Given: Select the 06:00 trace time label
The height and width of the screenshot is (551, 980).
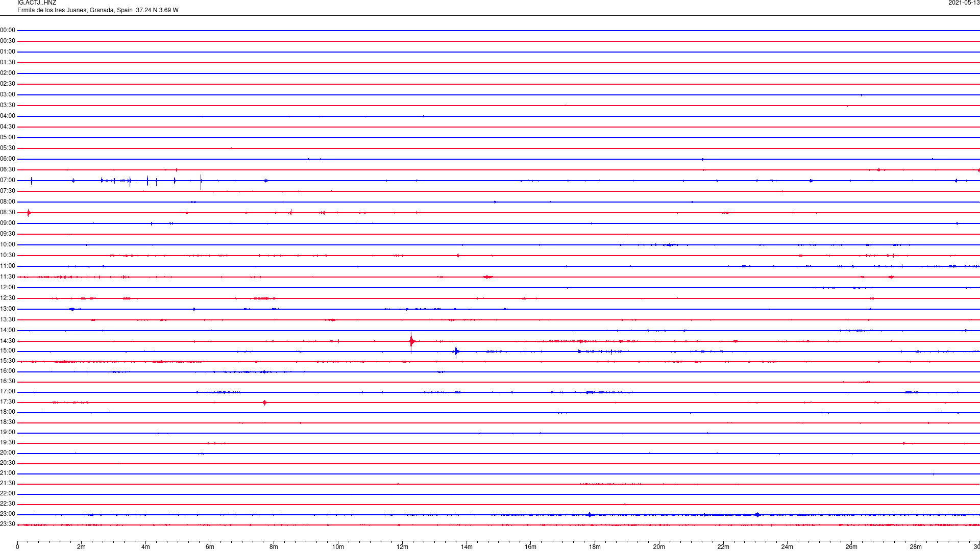Looking at the screenshot, I should point(8,159).
